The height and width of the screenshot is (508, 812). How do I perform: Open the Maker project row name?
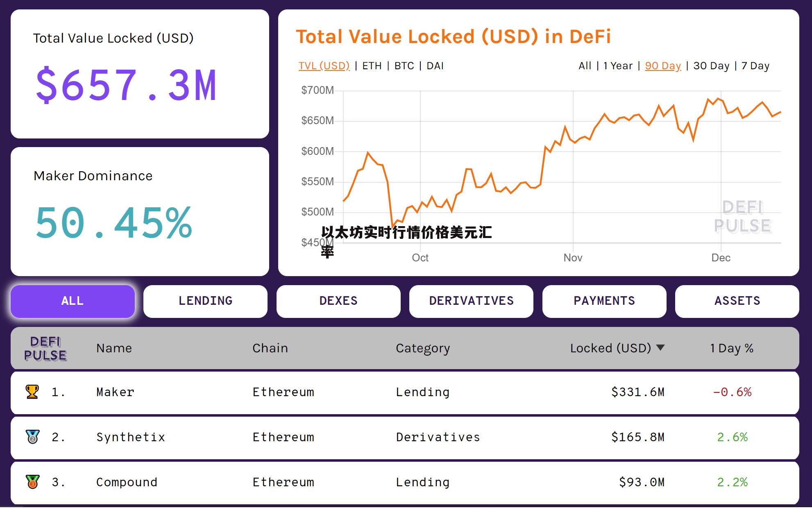[x=115, y=392]
